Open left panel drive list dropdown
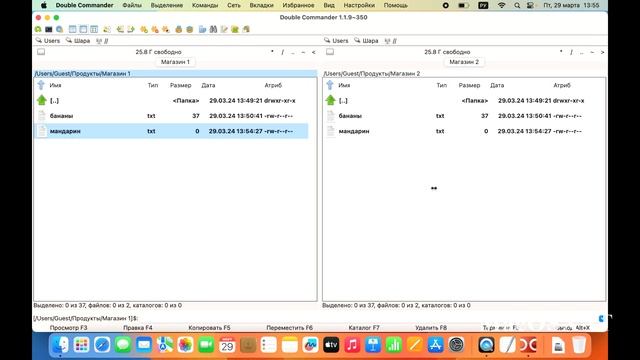 pos(41,52)
